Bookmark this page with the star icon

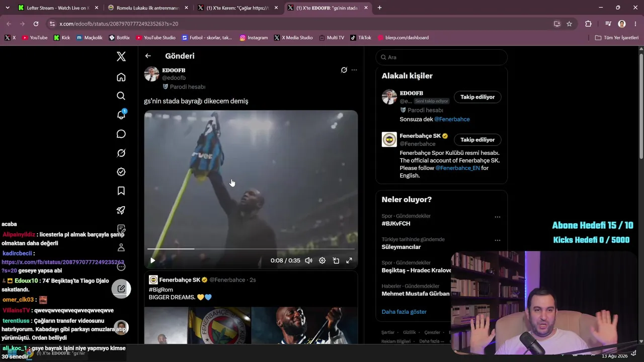[569, 24]
